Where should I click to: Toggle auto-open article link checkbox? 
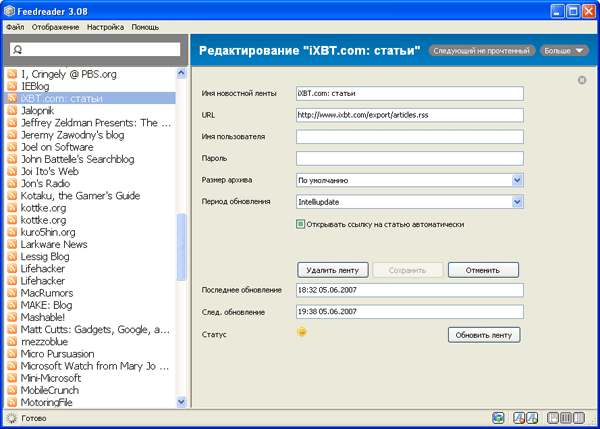click(x=300, y=224)
